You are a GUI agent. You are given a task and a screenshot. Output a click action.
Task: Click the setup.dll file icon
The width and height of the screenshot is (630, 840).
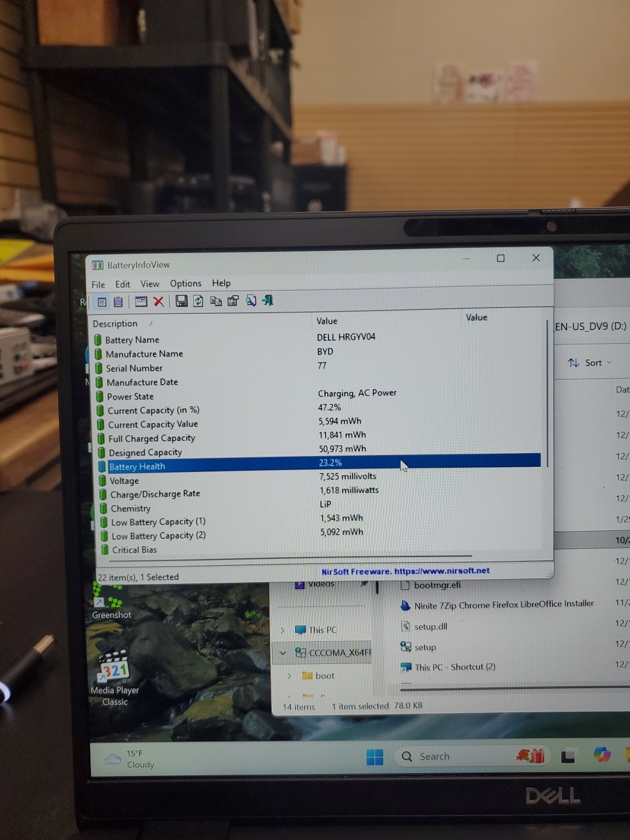tap(405, 626)
